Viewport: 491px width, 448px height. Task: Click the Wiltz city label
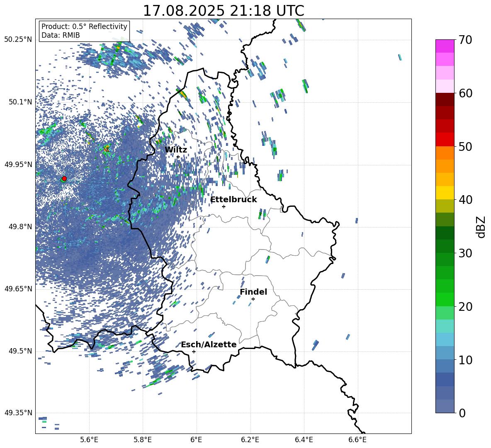click(176, 150)
